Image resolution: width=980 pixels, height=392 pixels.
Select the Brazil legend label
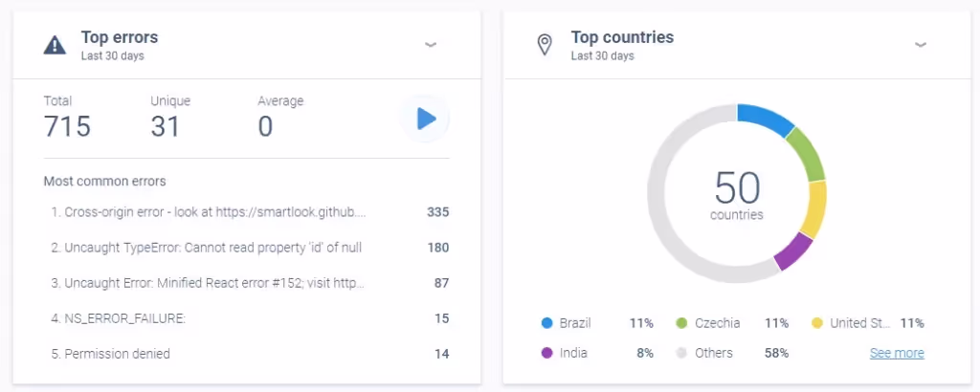[x=575, y=323]
